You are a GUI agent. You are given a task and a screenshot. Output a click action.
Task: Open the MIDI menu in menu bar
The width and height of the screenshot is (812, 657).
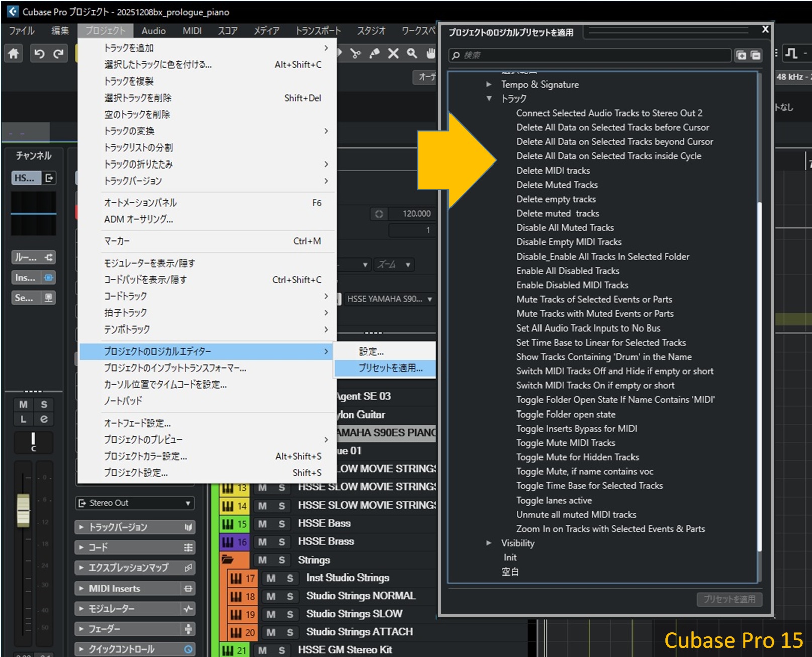[192, 31]
